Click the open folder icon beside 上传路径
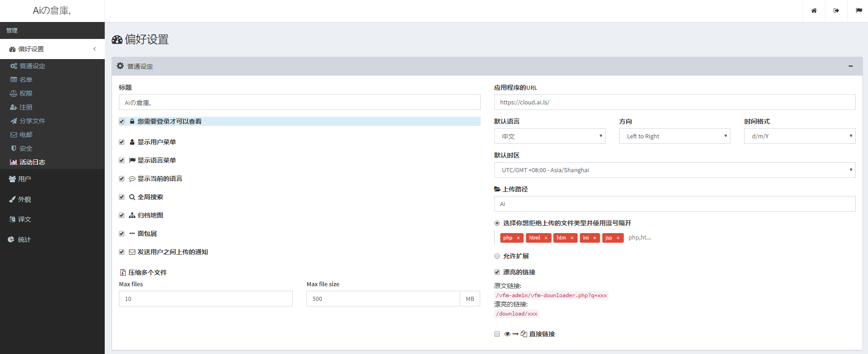Screen dimensions: 868x354 pos(498,189)
